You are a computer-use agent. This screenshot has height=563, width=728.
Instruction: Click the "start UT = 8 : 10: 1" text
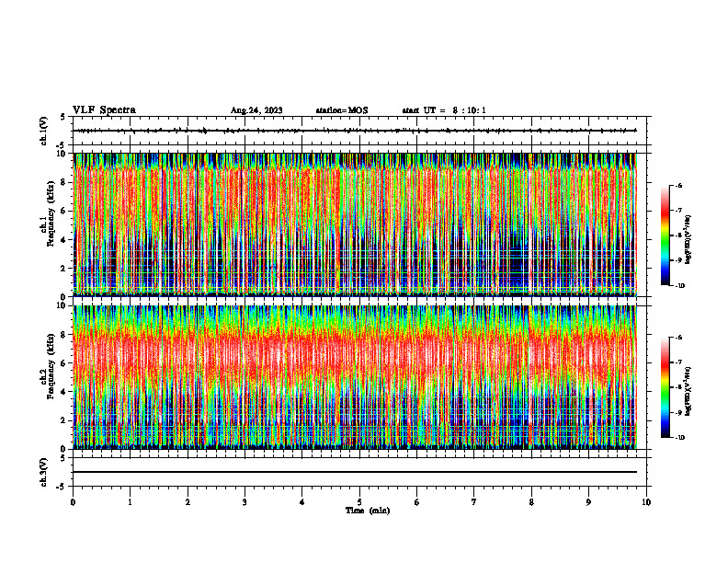pyautogui.click(x=444, y=110)
